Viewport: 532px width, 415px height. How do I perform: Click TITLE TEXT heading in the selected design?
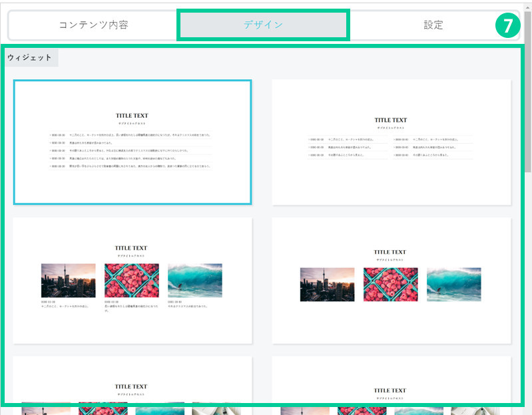tap(132, 116)
